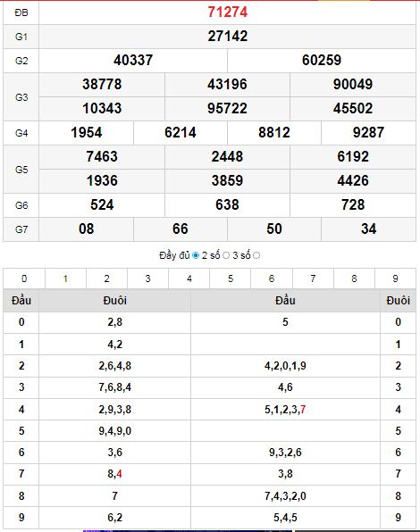Image resolution: width=420 pixels, height=532 pixels.
Task: Pick digit 8 in the filter row
Action: (x=354, y=278)
